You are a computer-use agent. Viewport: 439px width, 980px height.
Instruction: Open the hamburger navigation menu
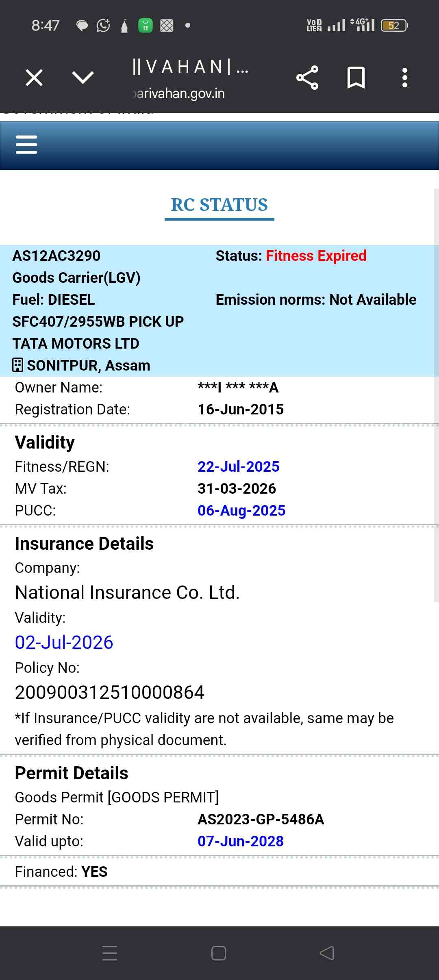[26, 145]
